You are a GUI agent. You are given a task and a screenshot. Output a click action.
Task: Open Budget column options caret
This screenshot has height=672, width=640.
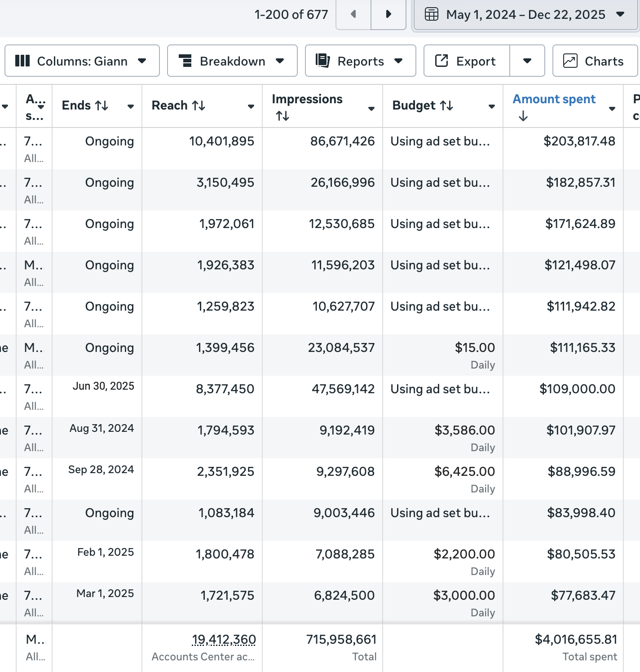pos(492,106)
